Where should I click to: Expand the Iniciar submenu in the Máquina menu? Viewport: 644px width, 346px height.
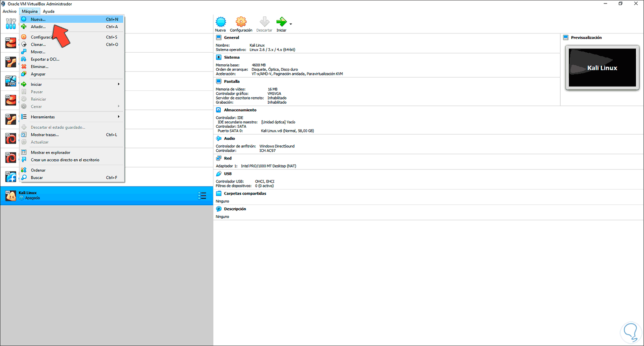coord(72,84)
